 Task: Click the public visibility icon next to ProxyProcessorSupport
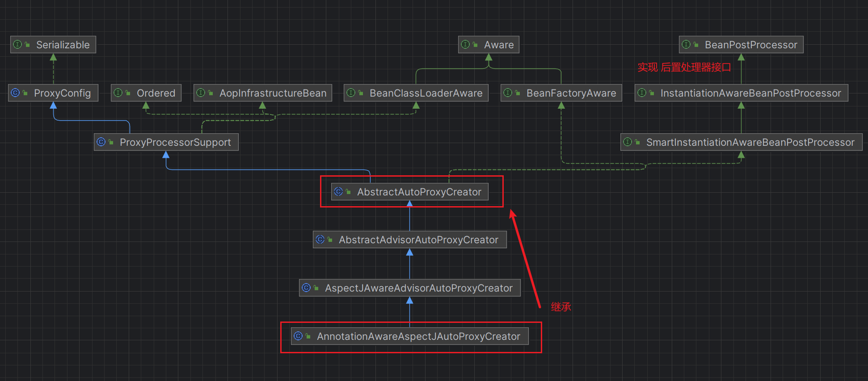111,142
